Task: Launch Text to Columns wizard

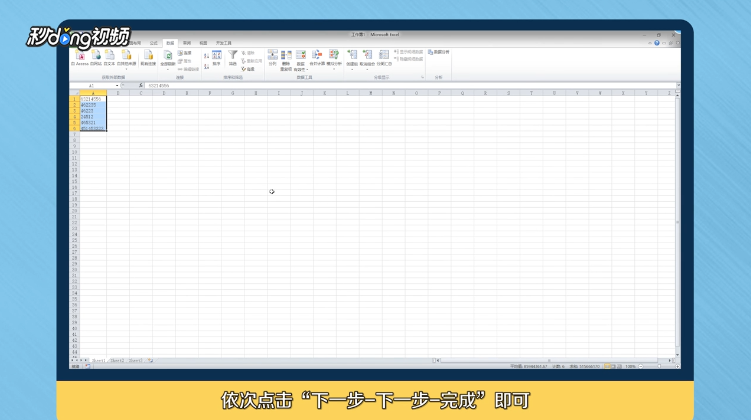Action: tap(273, 57)
